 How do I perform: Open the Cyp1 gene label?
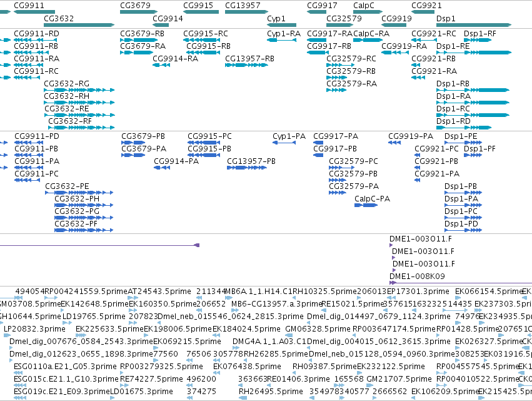click(276, 18)
